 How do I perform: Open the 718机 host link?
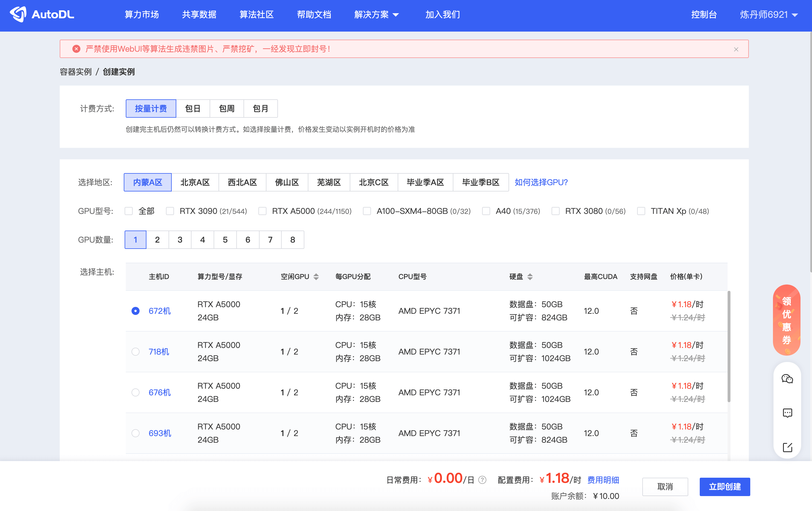click(159, 352)
